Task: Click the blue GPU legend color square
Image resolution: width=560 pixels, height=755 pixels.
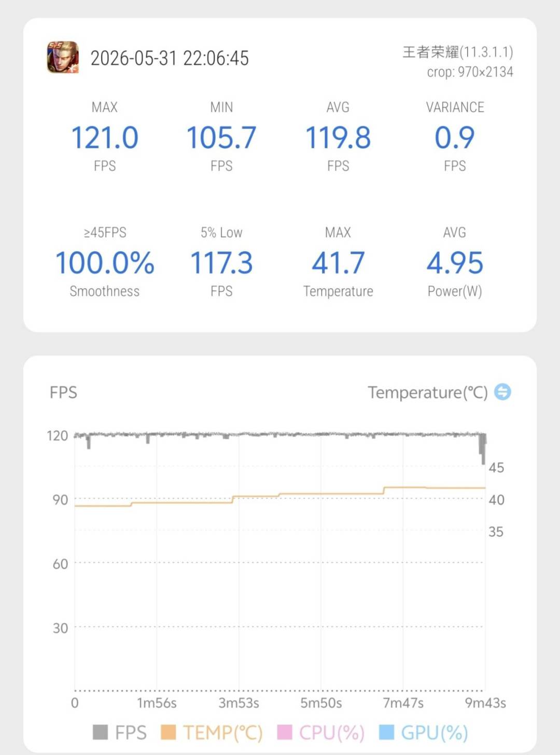Action: (x=387, y=732)
